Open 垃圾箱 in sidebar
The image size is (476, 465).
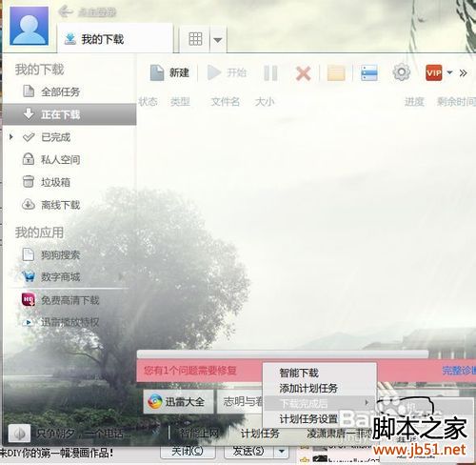pos(69,182)
